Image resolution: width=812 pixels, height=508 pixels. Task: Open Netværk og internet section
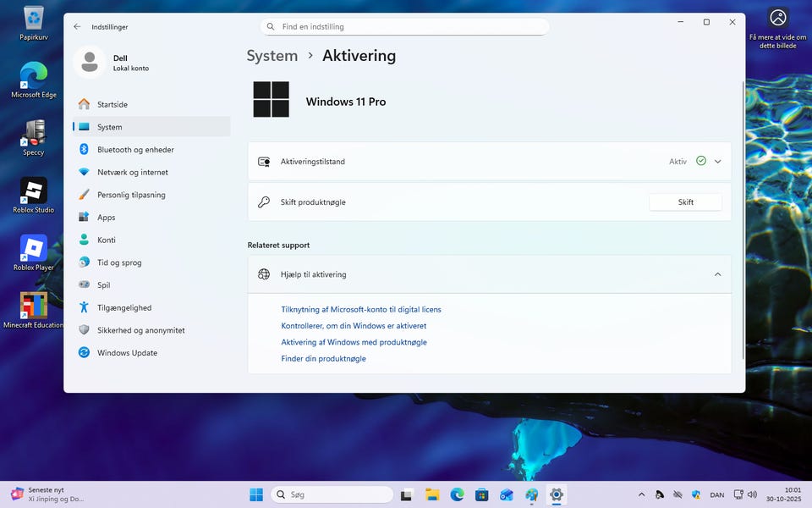click(132, 172)
